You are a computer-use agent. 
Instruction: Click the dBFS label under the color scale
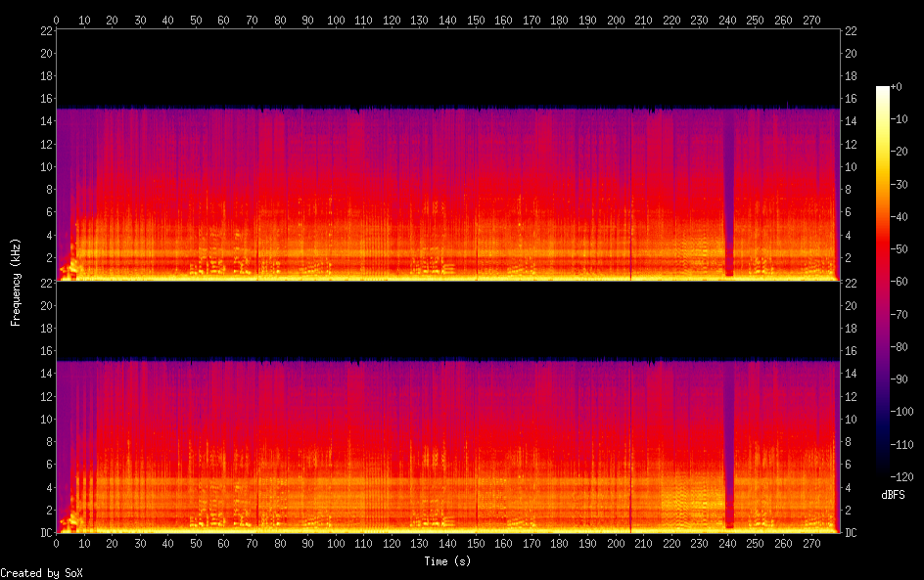[x=892, y=496]
